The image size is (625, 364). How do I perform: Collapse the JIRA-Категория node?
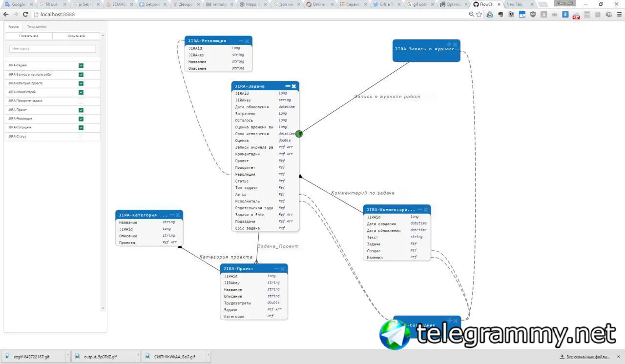pyautogui.click(x=172, y=215)
